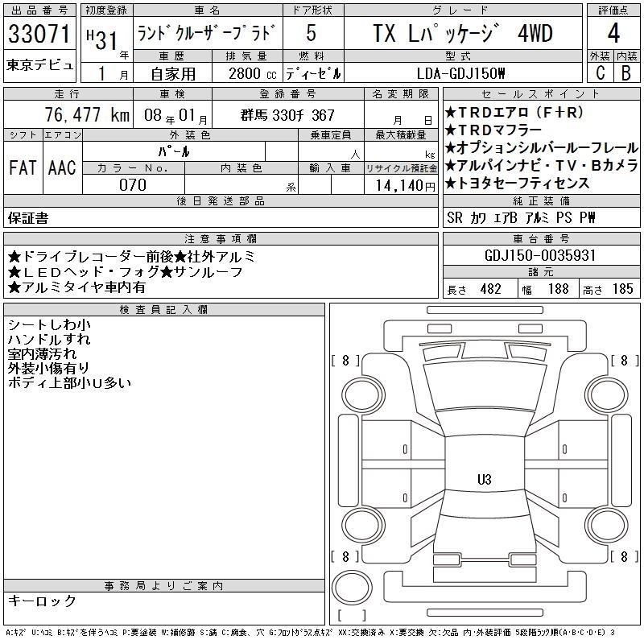The width and height of the screenshot is (644, 644).
Task: Click the TRDマフラー sales point
Action: pyautogui.click(x=493, y=130)
